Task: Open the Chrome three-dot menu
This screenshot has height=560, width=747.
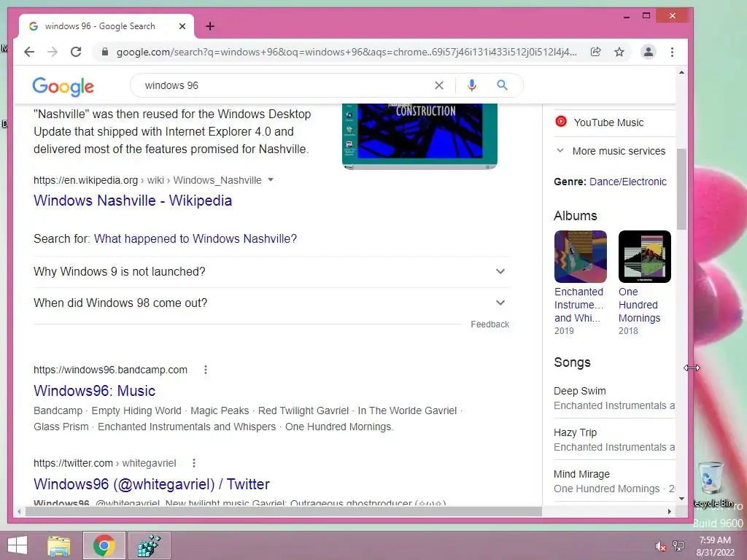Action: pos(672,52)
